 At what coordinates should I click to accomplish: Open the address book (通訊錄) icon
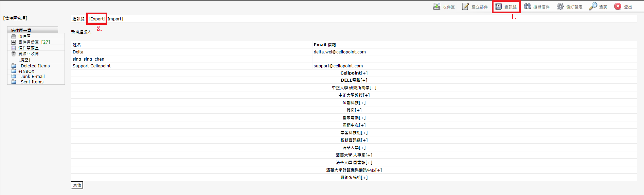pos(498,6)
